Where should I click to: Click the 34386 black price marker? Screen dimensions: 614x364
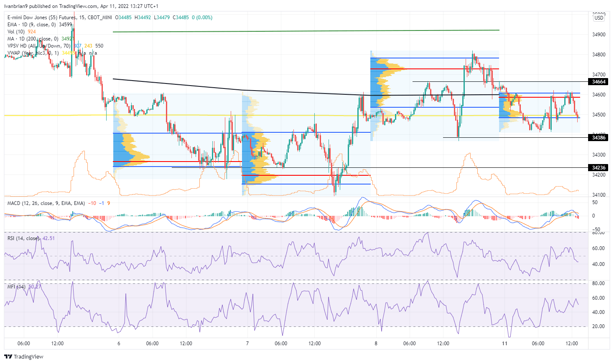(x=599, y=137)
